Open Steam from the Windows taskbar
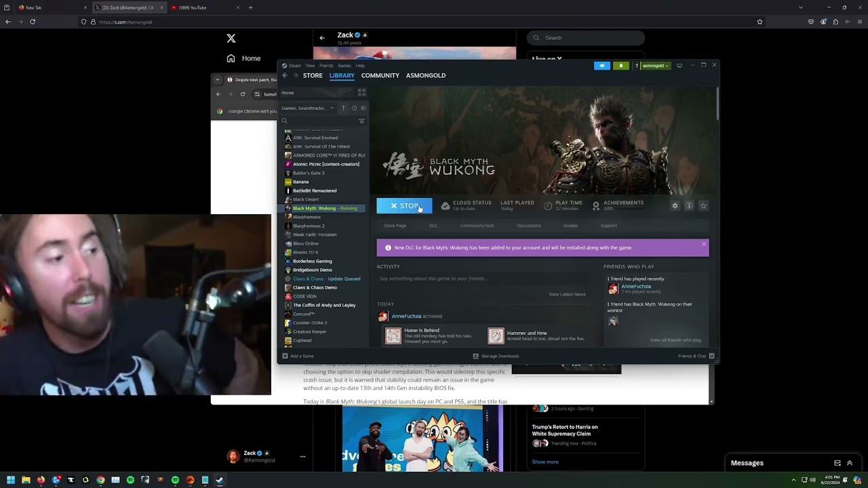The height and width of the screenshot is (488, 868). [x=220, y=480]
